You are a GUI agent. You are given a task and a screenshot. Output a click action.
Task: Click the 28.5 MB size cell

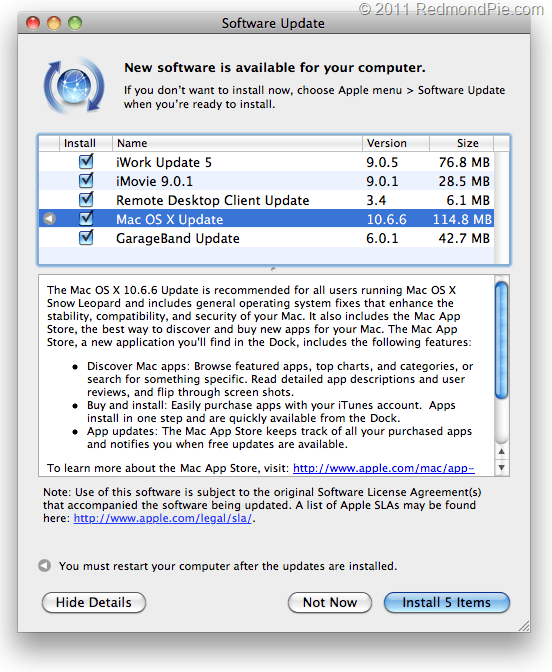[x=464, y=181]
